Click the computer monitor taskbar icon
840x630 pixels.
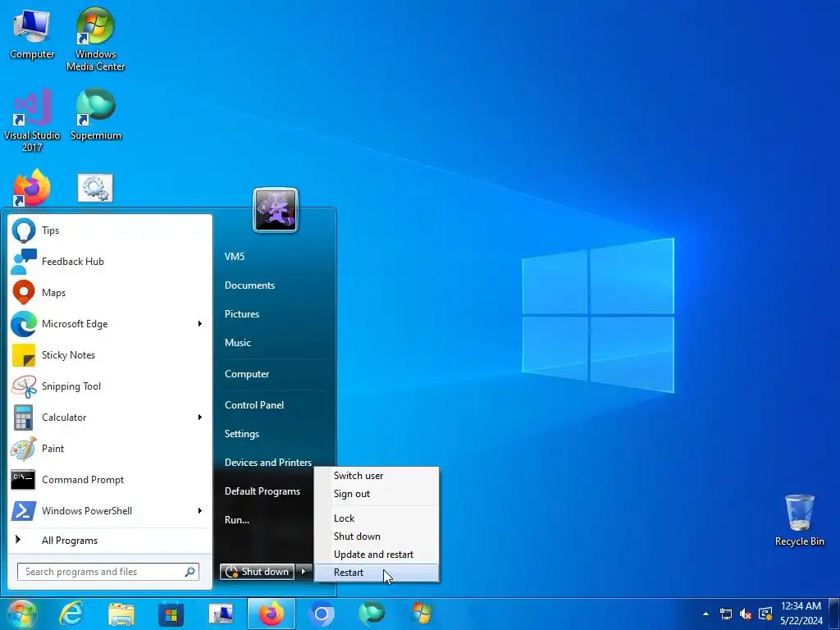tap(221, 614)
